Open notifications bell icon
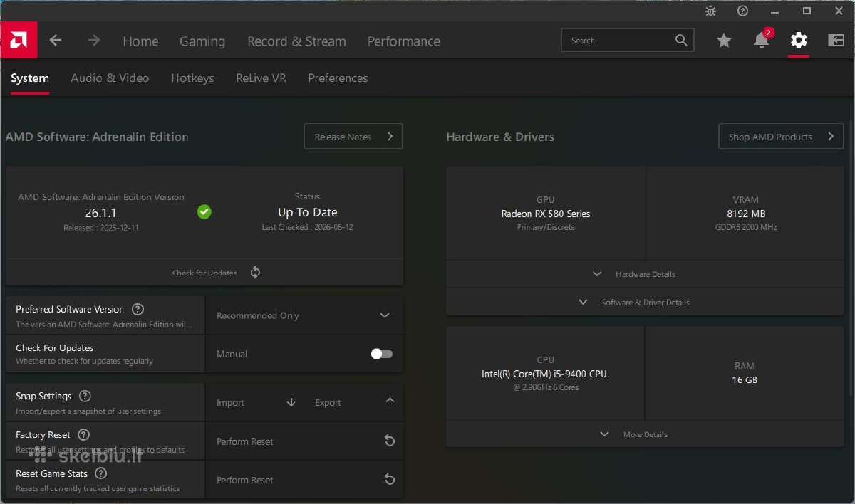The image size is (855, 504). click(x=761, y=41)
